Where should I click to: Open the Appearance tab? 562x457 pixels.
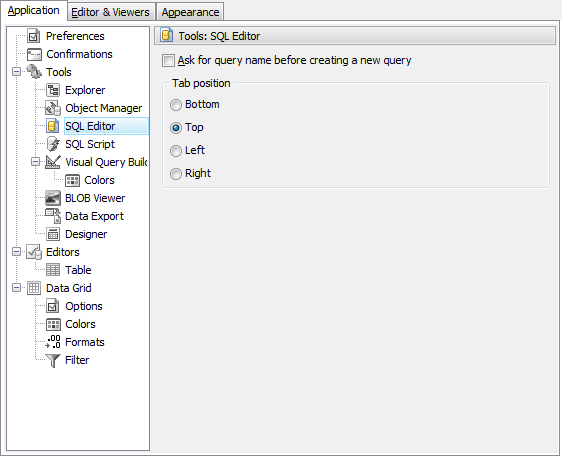click(190, 12)
